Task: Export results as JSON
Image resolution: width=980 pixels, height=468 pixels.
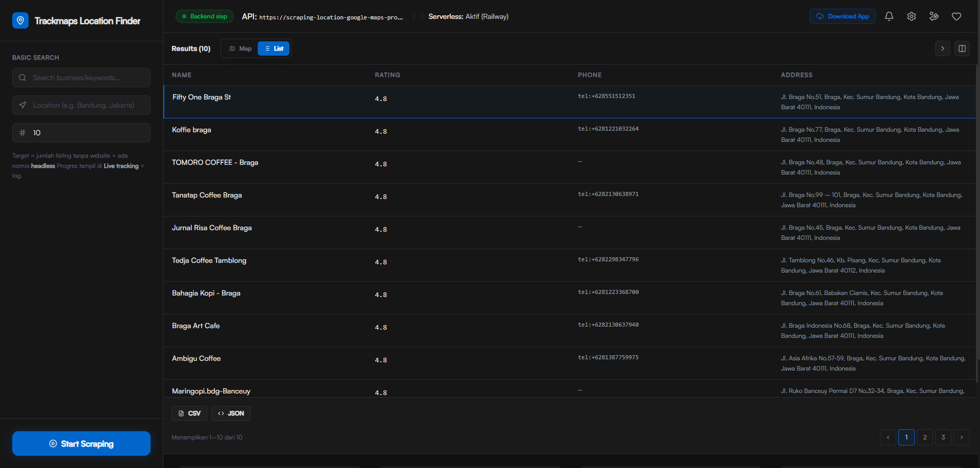Action: click(231, 413)
